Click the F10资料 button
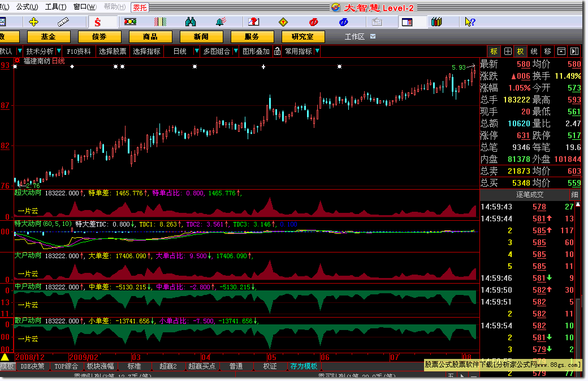 point(79,51)
